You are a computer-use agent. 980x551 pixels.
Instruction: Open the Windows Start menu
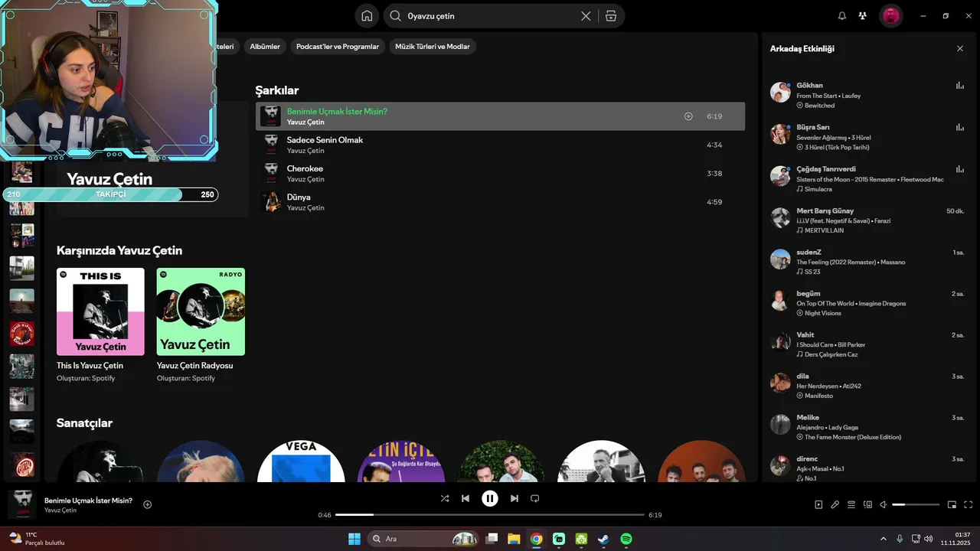click(x=354, y=539)
